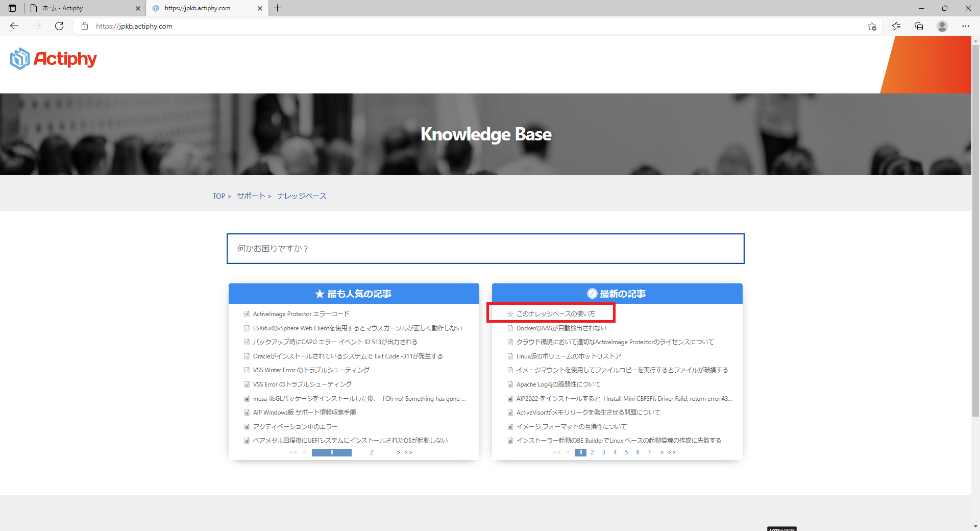Image resolution: width=980 pixels, height=531 pixels.
Task: Go to page 2 of popular articles
Action: coord(372,452)
